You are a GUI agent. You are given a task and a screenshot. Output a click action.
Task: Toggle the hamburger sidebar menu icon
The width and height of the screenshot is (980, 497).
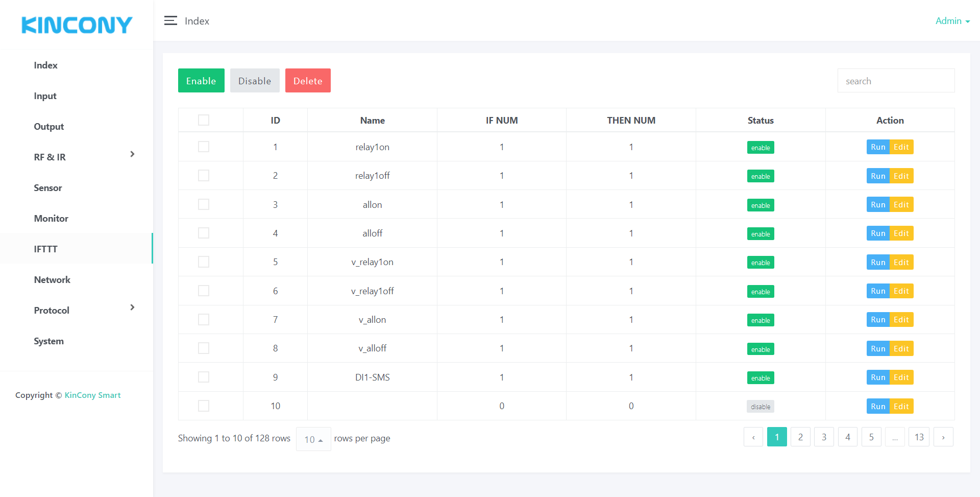[x=170, y=21]
